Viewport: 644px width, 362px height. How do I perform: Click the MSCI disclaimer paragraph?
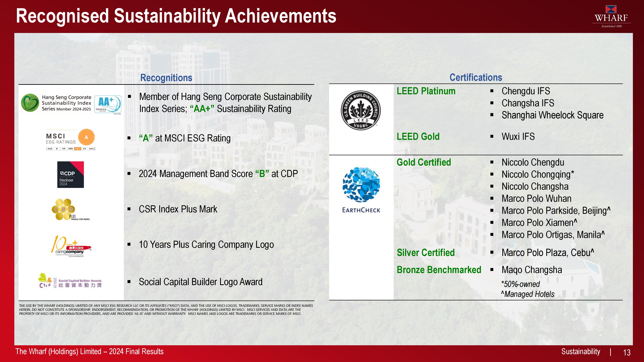click(x=166, y=310)
